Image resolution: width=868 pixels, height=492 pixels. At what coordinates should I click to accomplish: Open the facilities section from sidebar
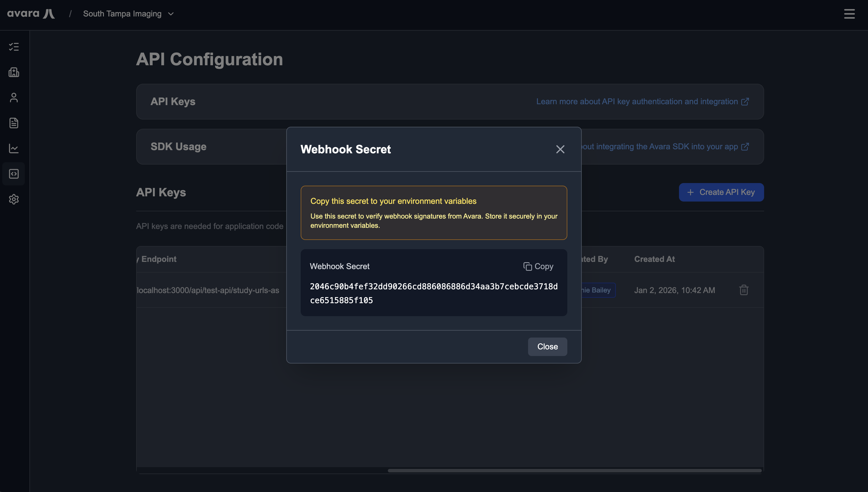click(x=14, y=72)
